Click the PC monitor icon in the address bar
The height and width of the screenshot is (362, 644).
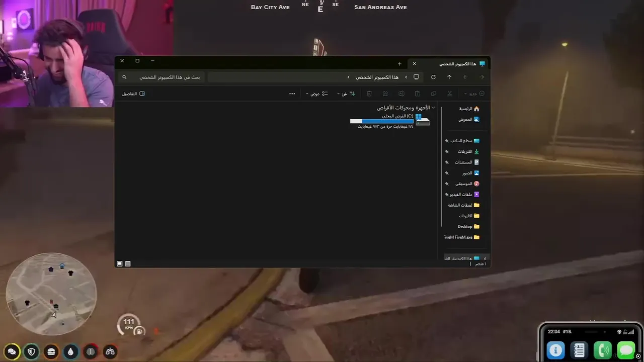(416, 77)
